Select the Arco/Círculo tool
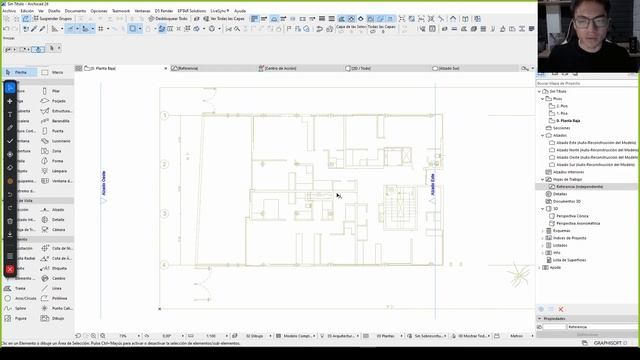 click(x=20, y=298)
